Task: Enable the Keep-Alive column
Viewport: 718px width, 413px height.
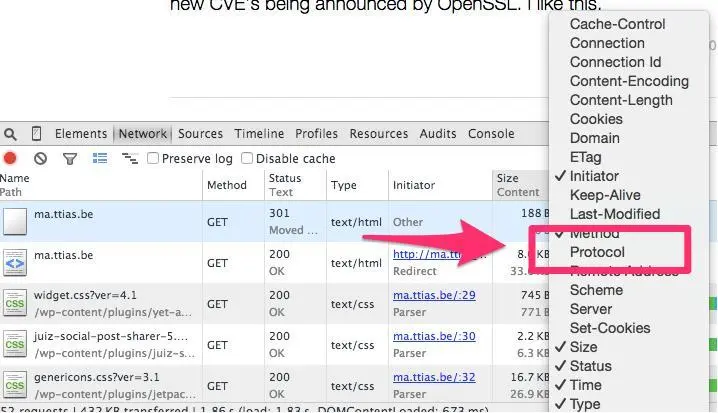Action: pos(605,195)
